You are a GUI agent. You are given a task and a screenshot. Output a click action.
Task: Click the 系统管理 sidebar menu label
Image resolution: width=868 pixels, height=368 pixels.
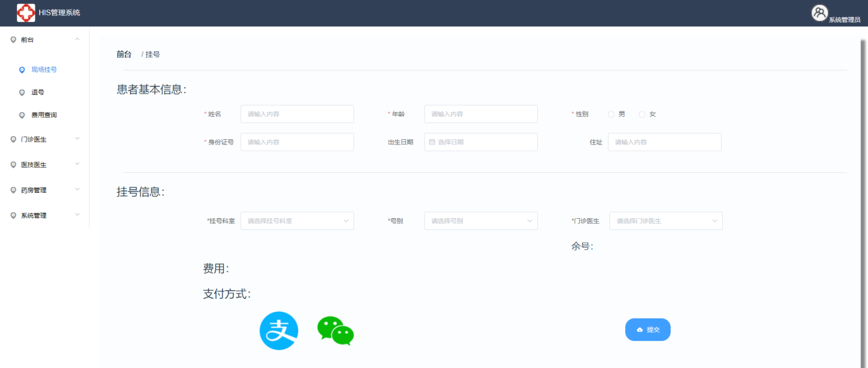pyautogui.click(x=34, y=216)
